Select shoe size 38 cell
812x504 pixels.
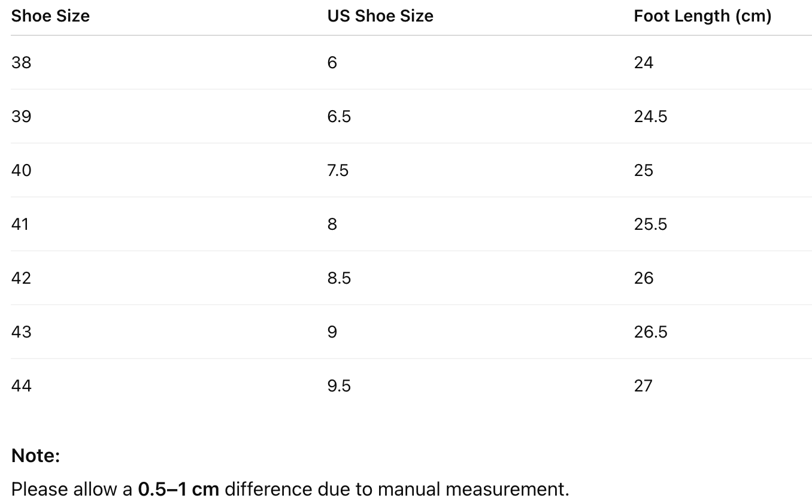tap(21, 62)
